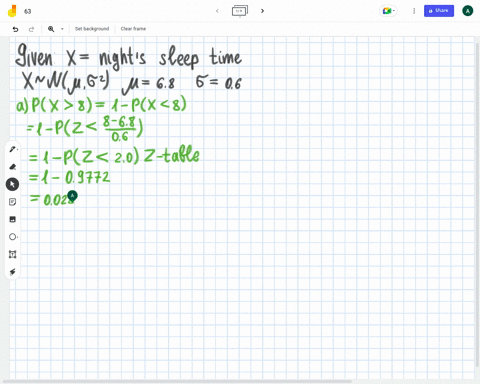Add a text box

click(13, 254)
